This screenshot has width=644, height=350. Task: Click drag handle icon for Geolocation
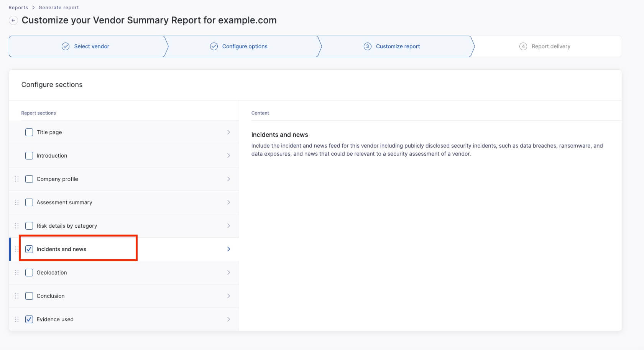[16, 273]
